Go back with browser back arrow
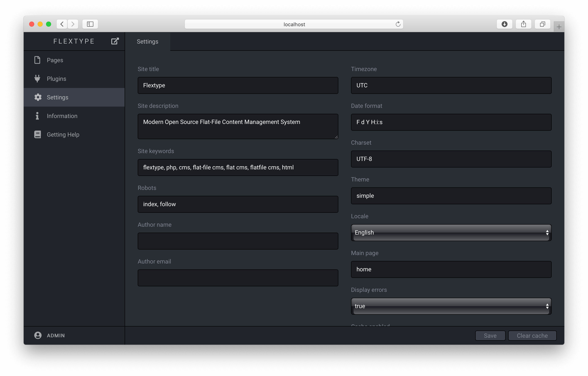 point(62,24)
